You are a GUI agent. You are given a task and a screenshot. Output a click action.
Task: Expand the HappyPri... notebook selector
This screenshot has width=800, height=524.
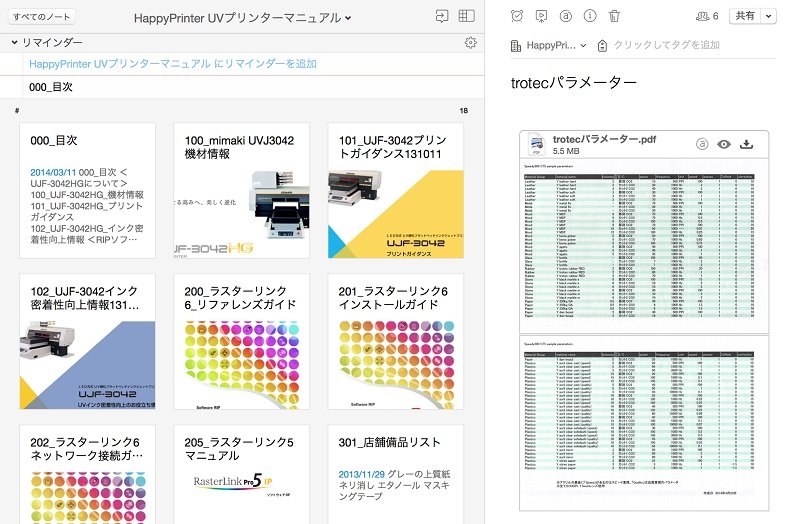(583, 45)
